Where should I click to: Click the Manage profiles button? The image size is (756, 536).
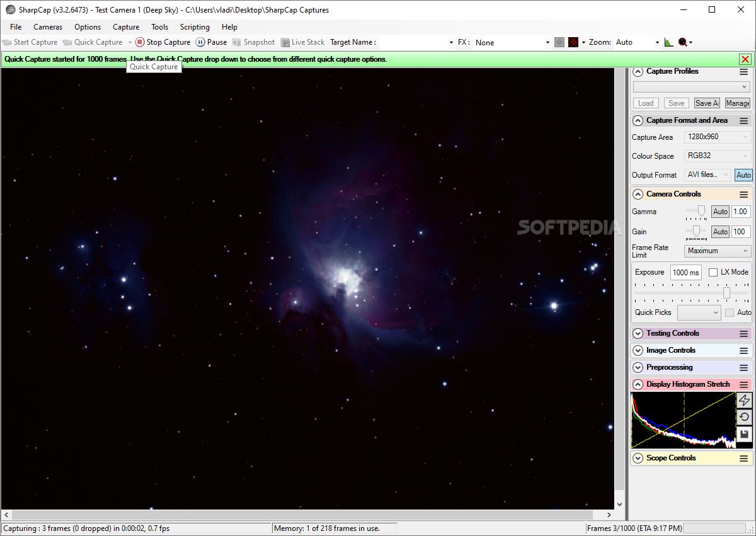coord(737,103)
